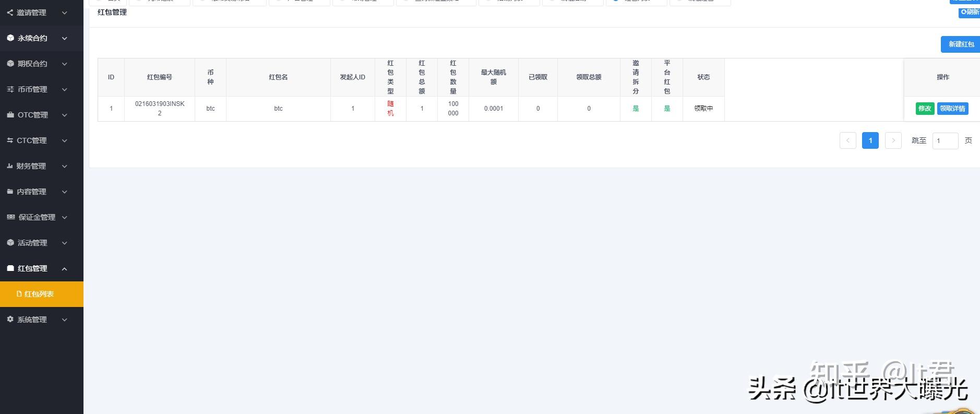Expand the OTC管理 chevron
980x414 pixels.
coord(65,115)
